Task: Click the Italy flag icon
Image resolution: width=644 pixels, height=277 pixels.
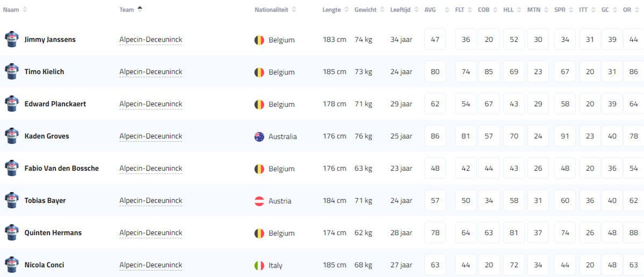Action: [259, 265]
